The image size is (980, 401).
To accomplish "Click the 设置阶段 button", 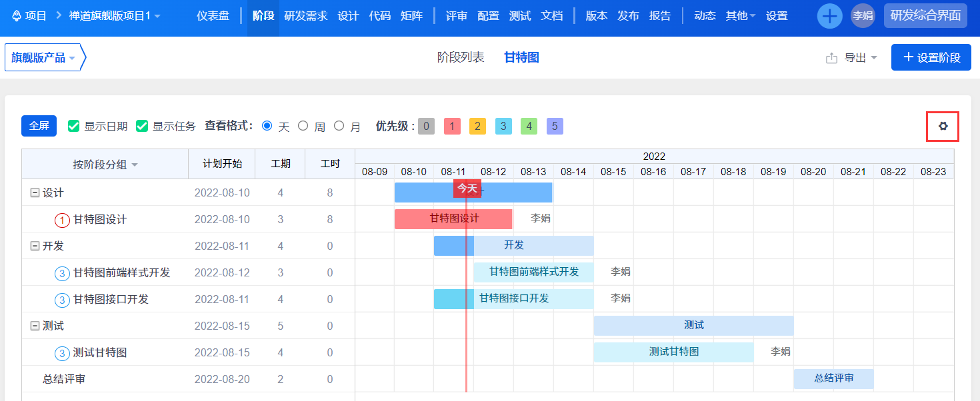I will tap(931, 57).
